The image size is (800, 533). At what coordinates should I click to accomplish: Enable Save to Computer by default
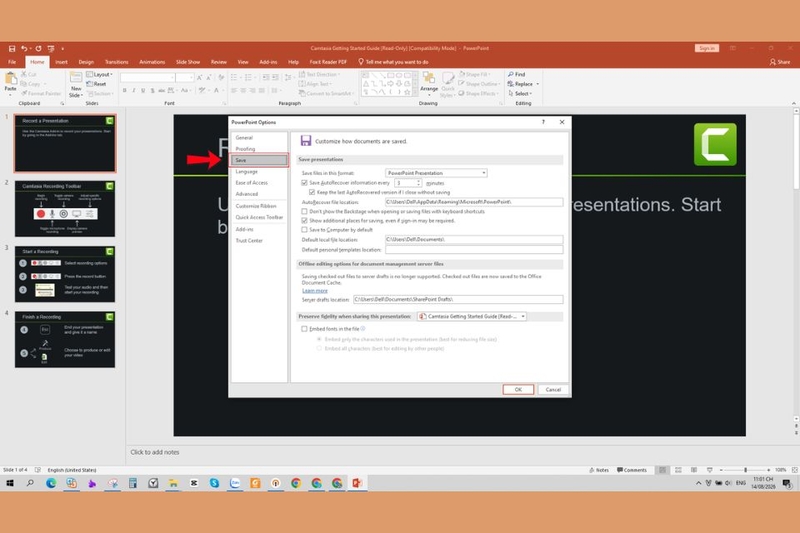tap(305, 230)
